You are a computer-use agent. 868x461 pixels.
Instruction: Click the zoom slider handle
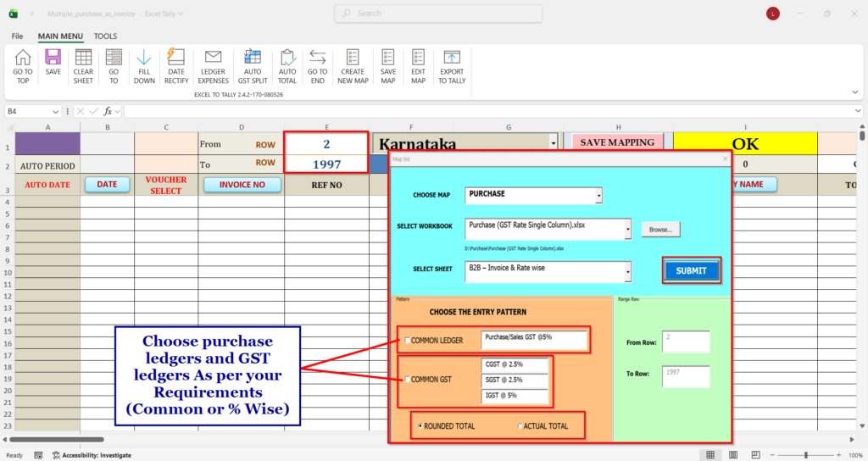point(806,455)
